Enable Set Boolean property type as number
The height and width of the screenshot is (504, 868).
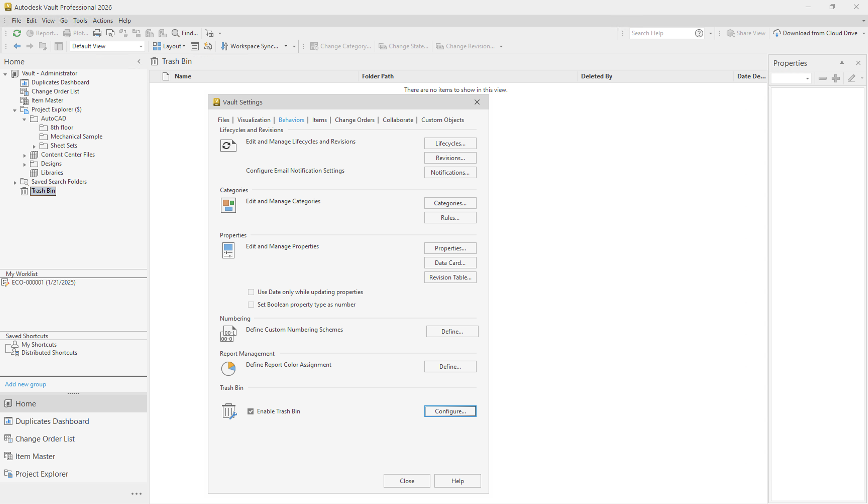coord(251,304)
